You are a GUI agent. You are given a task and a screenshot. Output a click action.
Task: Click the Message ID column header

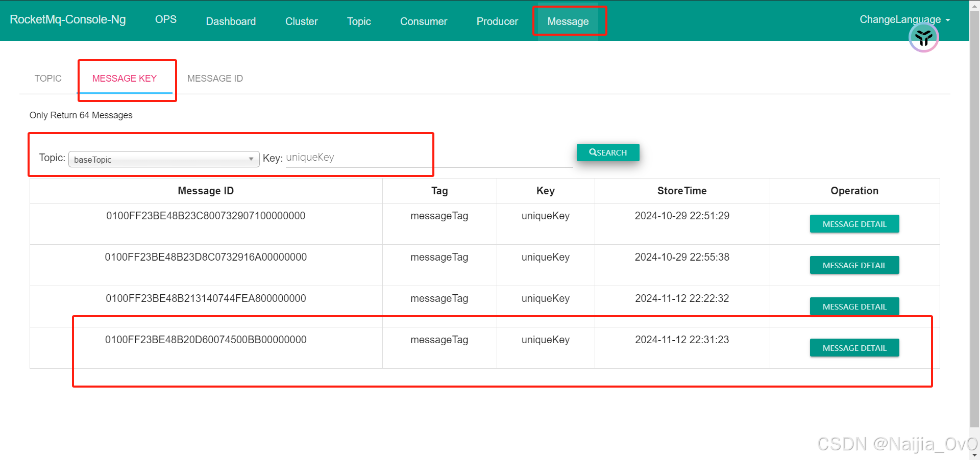[206, 191]
